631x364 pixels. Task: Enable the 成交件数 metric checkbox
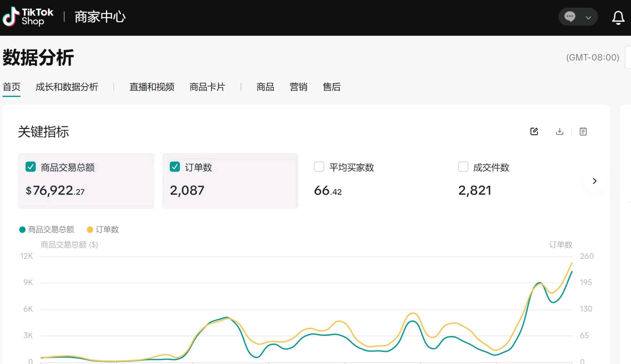(x=463, y=166)
